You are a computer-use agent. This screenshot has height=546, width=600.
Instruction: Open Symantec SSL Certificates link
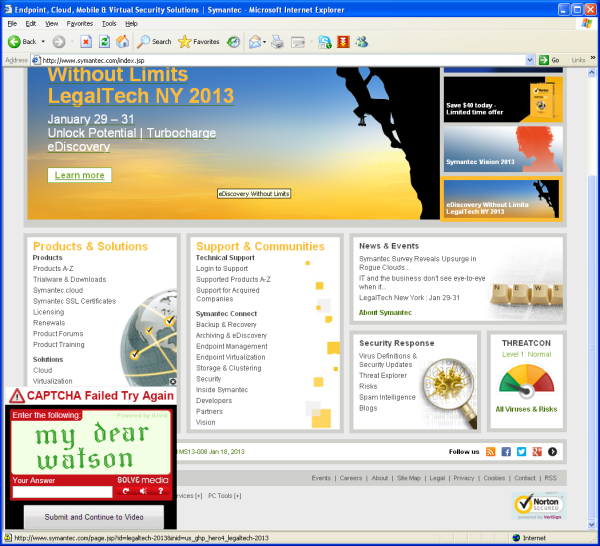point(75,301)
